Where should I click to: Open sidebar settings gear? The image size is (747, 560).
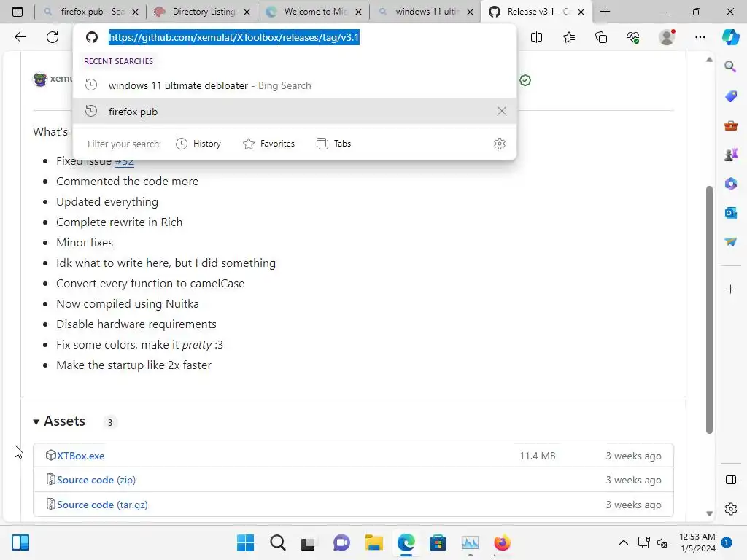(x=730, y=509)
